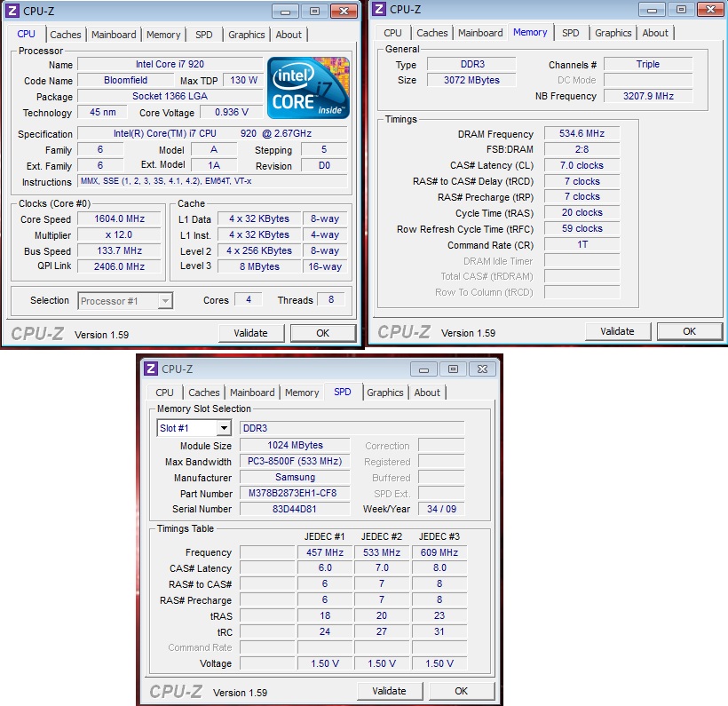This screenshot has height=706, width=728.
Task: Minimize the CPU-Z window showing the SPD tab
Action: (x=423, y=369)
